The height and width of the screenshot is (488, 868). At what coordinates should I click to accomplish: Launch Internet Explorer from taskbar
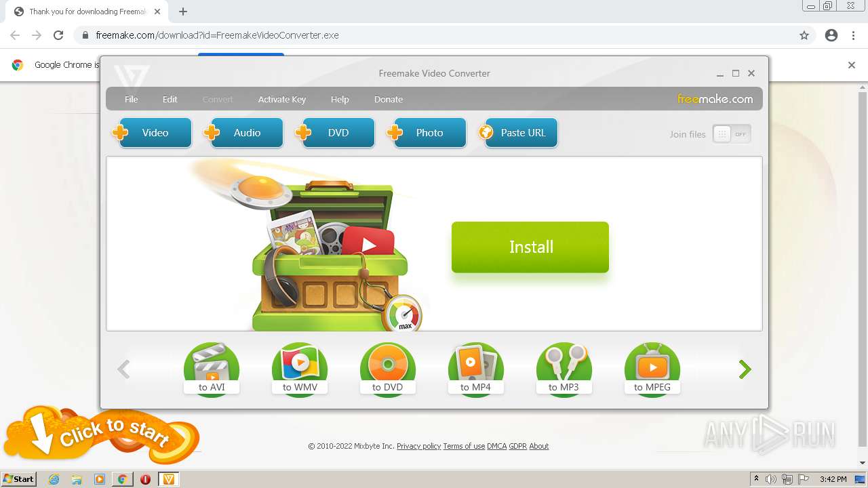54,479
